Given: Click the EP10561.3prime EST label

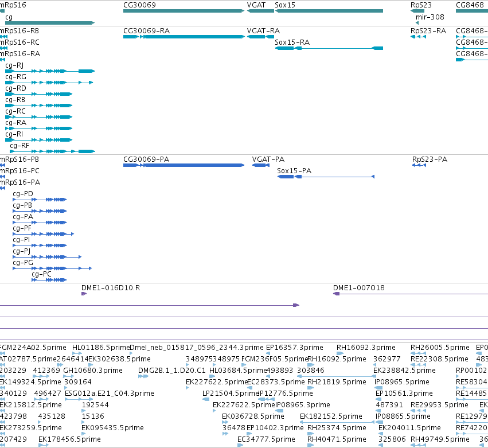Looking at the screenshot, I should click(x=404, y=394).
